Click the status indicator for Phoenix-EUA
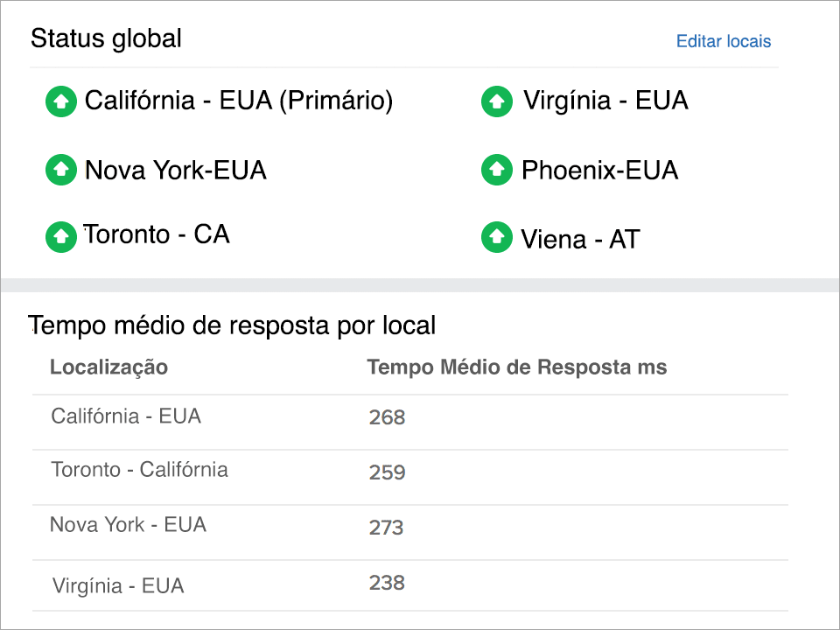 [496, 170]
